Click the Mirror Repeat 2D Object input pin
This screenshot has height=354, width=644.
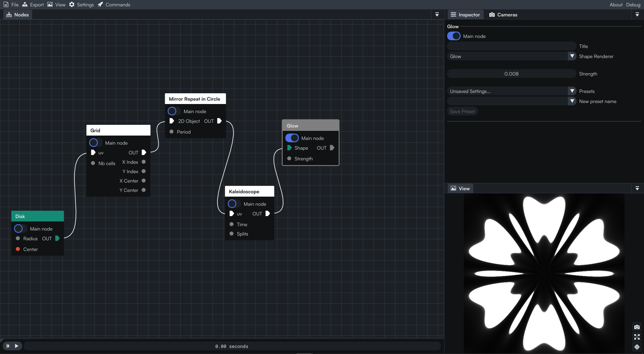(x=172, y=121)
